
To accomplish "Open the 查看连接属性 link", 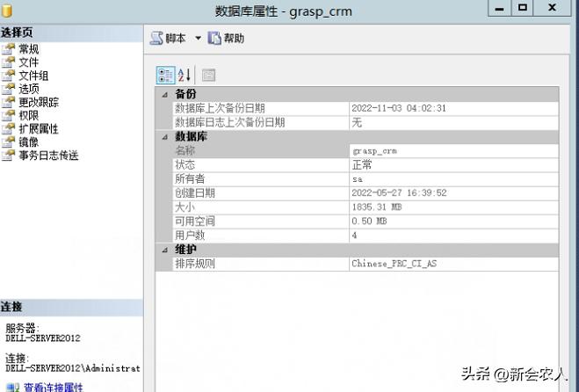I will [x=54, y=388].
